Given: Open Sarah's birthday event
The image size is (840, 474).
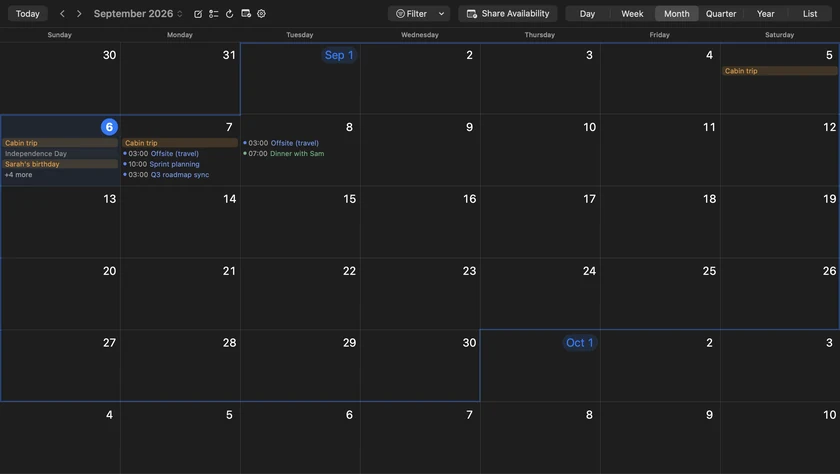Looking at the screenshot, I should point(60,164).
